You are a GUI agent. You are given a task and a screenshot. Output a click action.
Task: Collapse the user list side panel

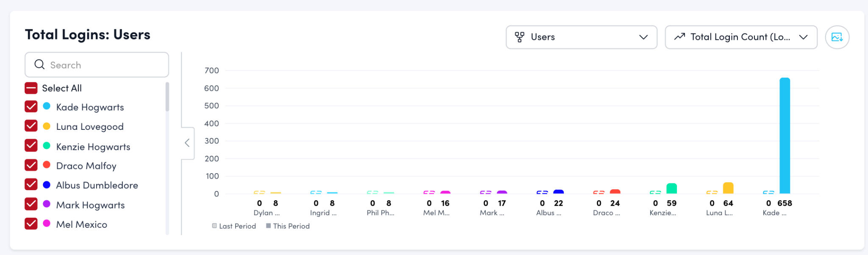click(x=187, y=143)
